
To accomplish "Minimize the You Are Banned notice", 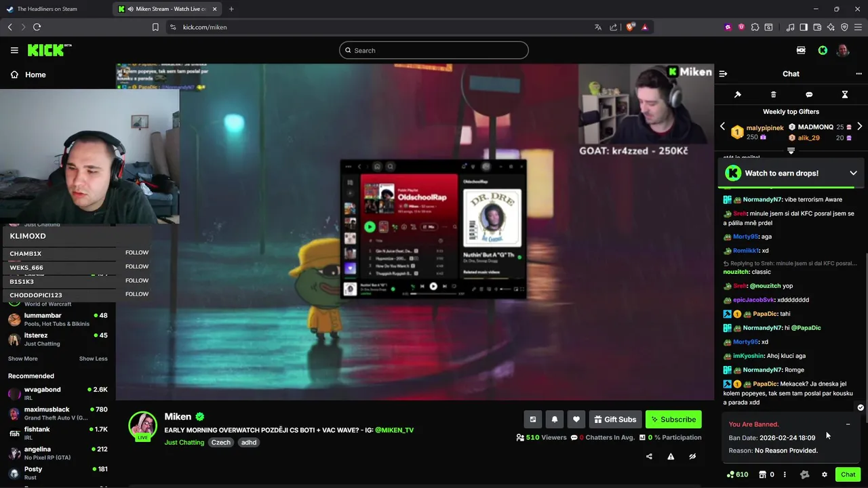I will click(x=848, y=424).
